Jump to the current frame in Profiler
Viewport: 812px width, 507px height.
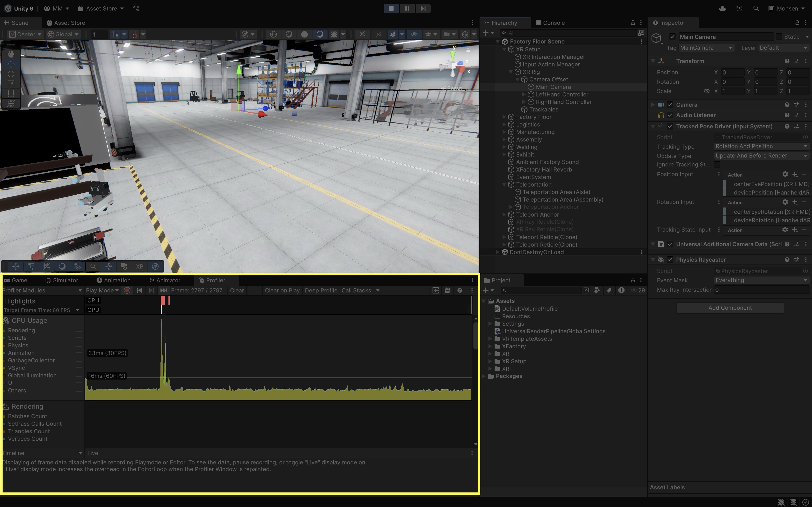pos(163,290)
